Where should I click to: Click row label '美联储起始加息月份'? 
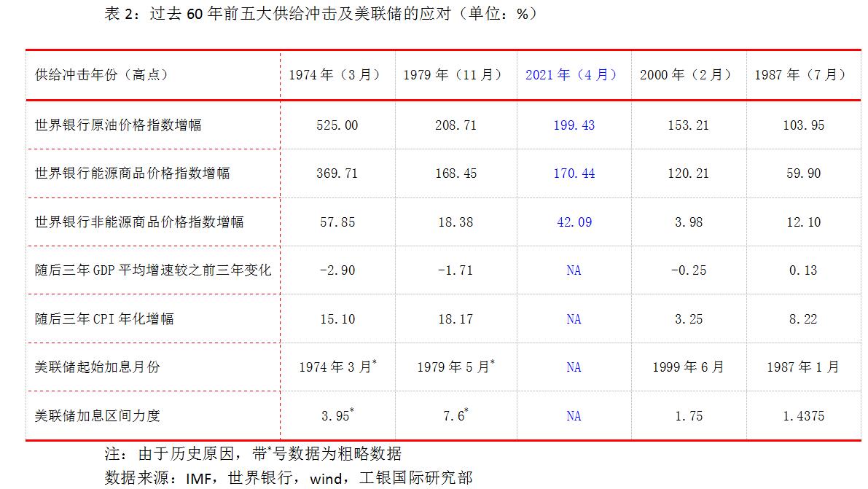(97, 367)
